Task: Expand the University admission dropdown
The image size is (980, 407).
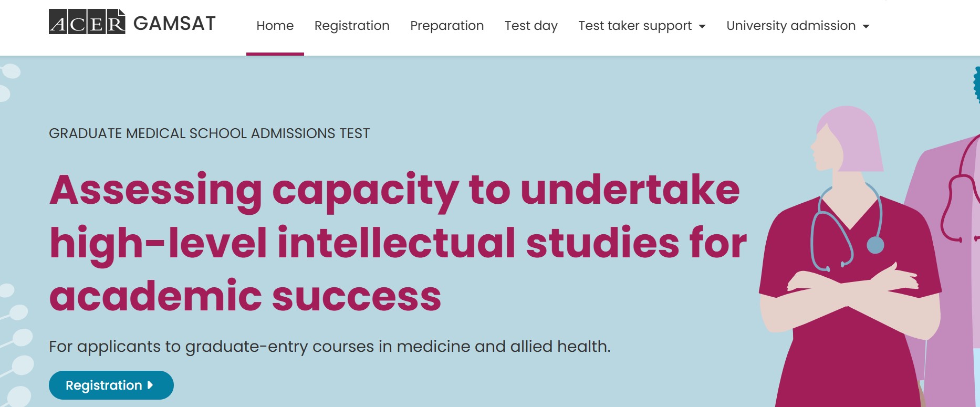Action: tap(791, 26)
